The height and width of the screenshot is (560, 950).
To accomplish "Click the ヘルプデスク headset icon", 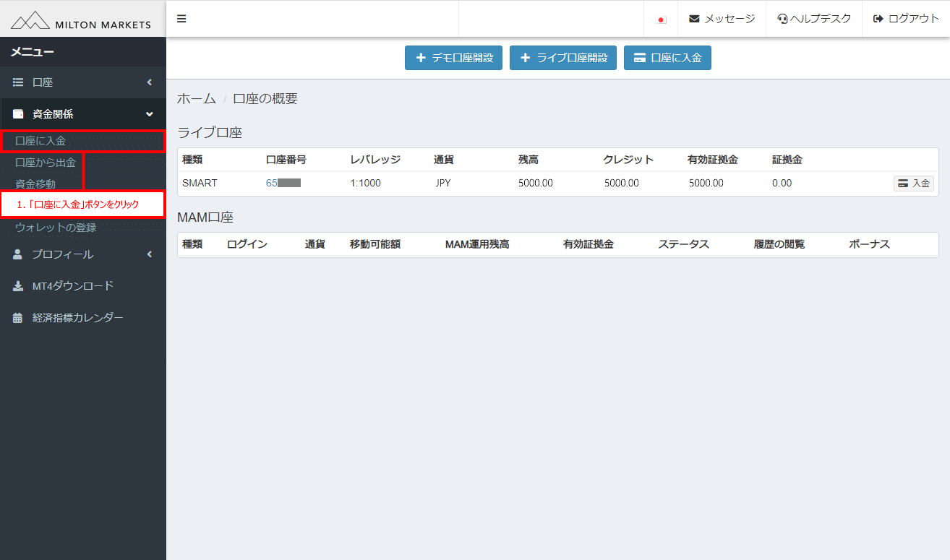I will click(781, 18).
